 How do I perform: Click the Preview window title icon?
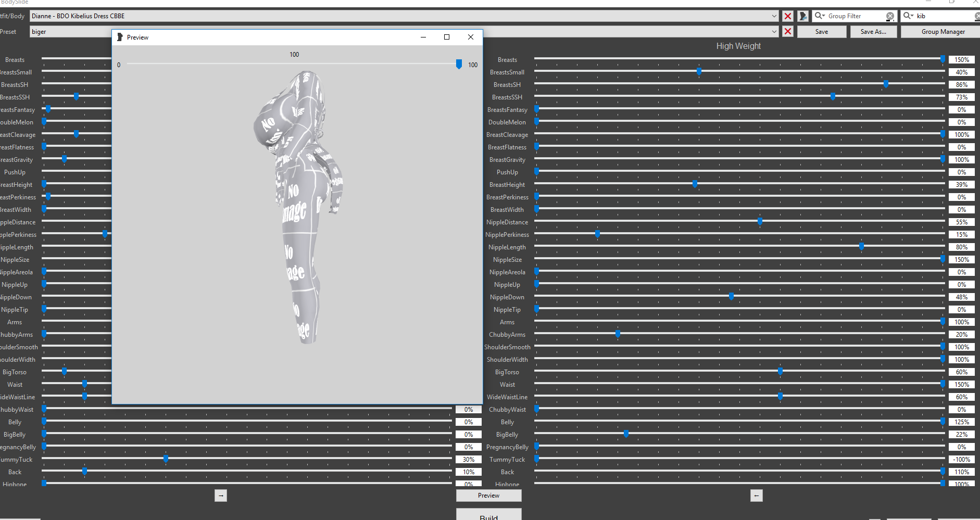point(120,37)
